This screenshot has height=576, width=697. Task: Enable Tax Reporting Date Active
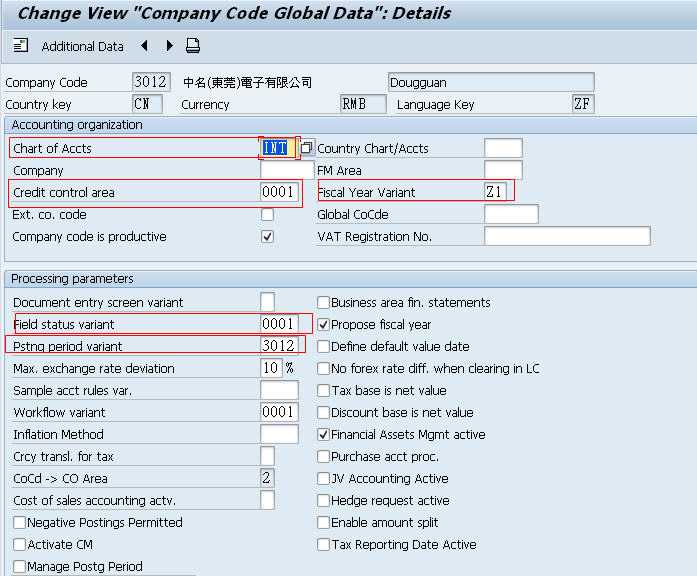(x=324, y=544)
